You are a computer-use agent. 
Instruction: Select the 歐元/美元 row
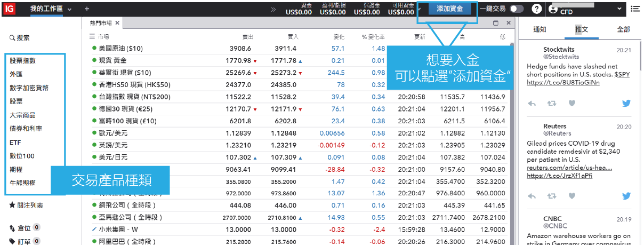[x=299, y=133]
